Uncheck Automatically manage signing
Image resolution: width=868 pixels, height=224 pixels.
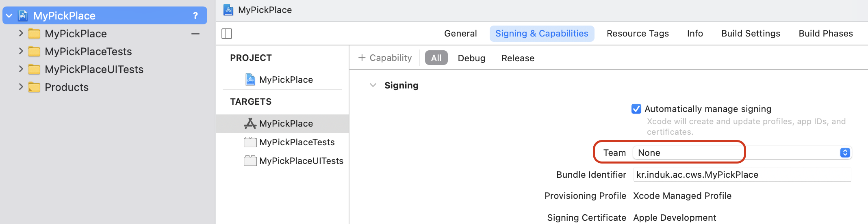point(636,109)
